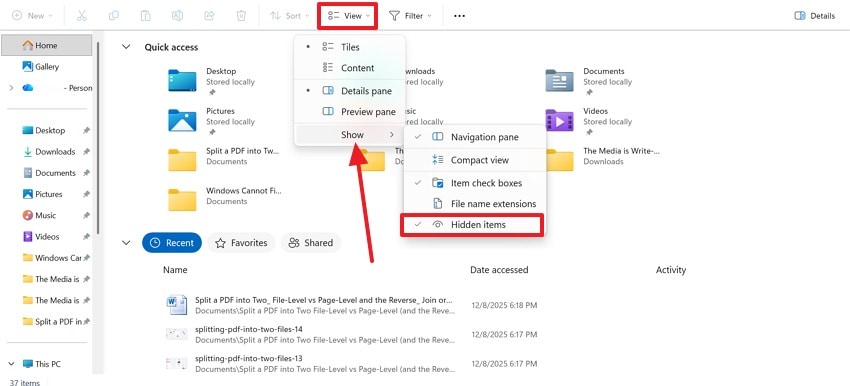
Task: Click the pin icon next to sidebar Desktop
Action: click(86, 131)
